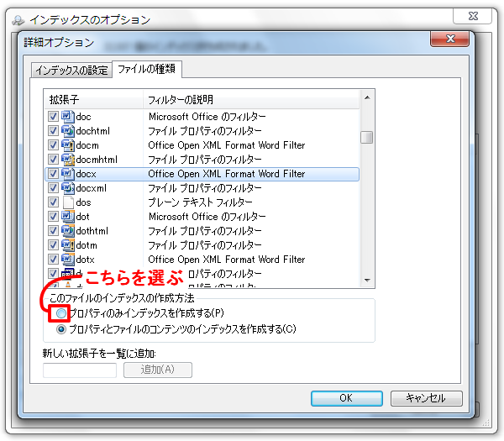Sort by 拡張子 column header
Image resolution: width=504 pixels, height=441 pixels.
pos(93,100)
